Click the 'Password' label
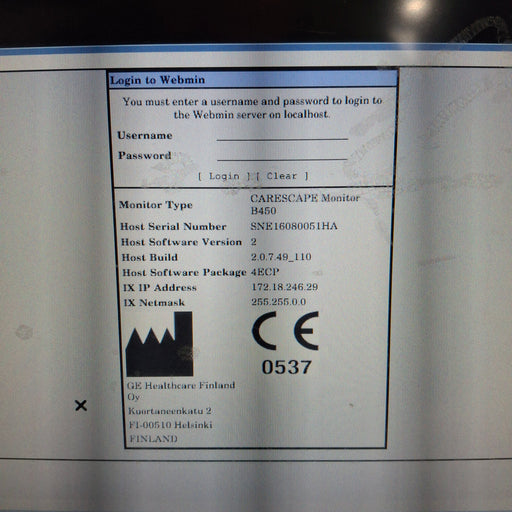This screenshot has width=512, height=512. point(145,155)
